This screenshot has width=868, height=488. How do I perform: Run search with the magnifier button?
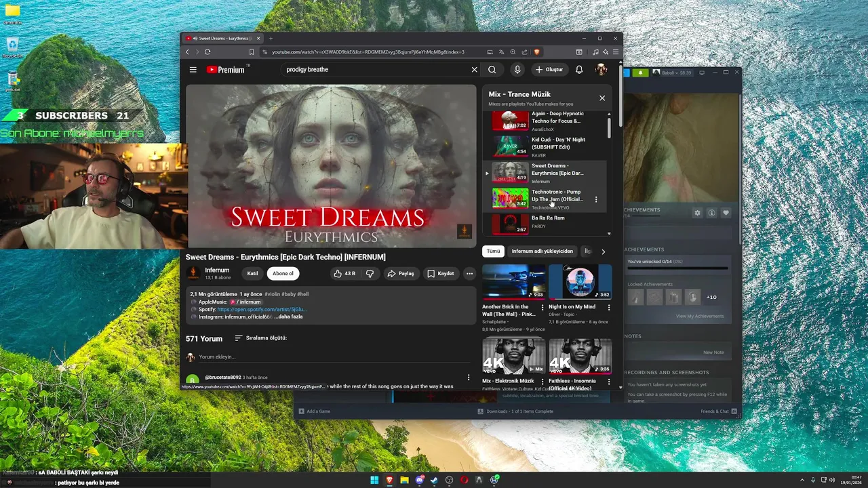(x=492, y=69)
